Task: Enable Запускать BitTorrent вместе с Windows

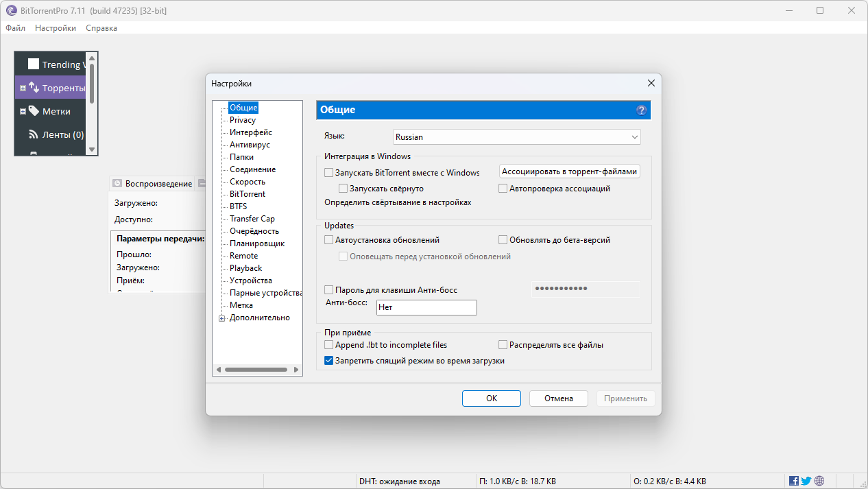Action: [x=329, y=173]
